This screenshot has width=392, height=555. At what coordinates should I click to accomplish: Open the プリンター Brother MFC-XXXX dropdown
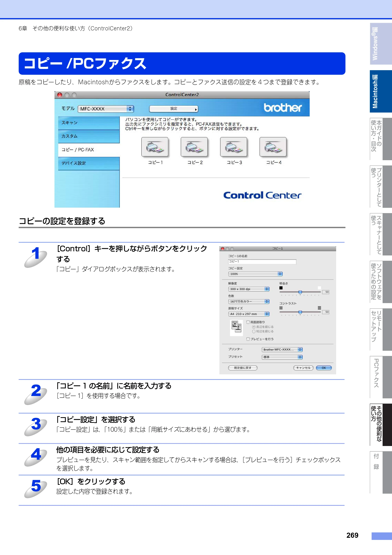coord(282,350)
